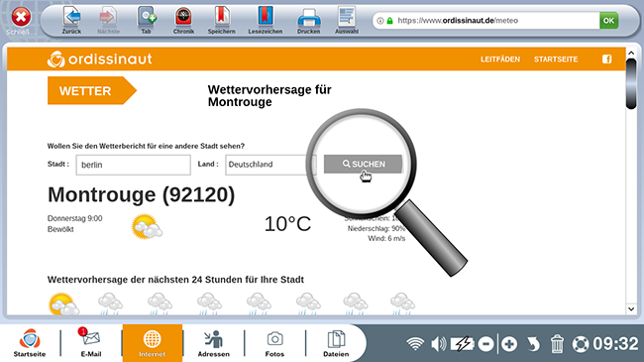Click the first sunny-cloudy forecast icon
The width and height of the screenshot is (644, 362).
(x=63, y=304)
